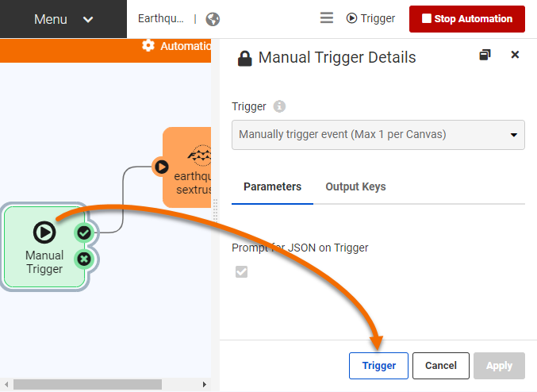Click the pop-out window icon in details panel
The width and height of the screenshot is (537, 392).
coord(485,55)
